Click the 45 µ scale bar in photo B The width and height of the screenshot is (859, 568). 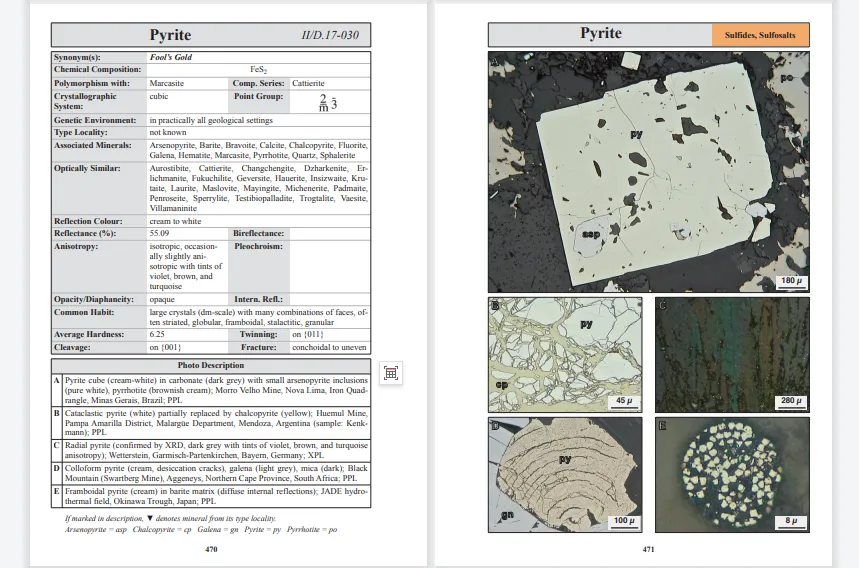click(622, 400)
